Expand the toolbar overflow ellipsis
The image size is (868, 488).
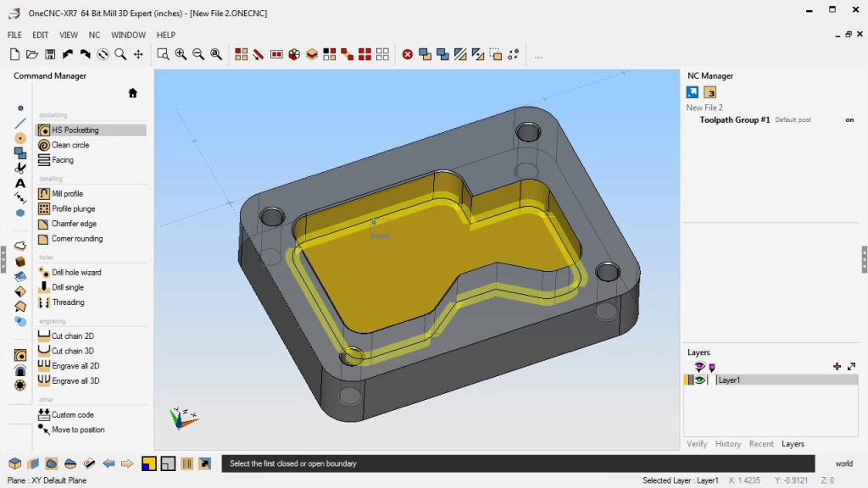pyautogui.click(x=537, y=56)
